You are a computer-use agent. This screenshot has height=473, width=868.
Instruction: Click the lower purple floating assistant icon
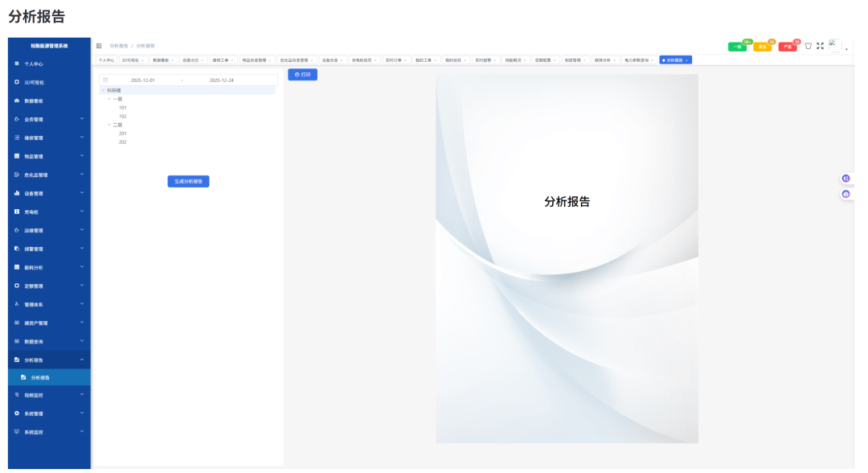pyautogui.click(x=846, y=195)
